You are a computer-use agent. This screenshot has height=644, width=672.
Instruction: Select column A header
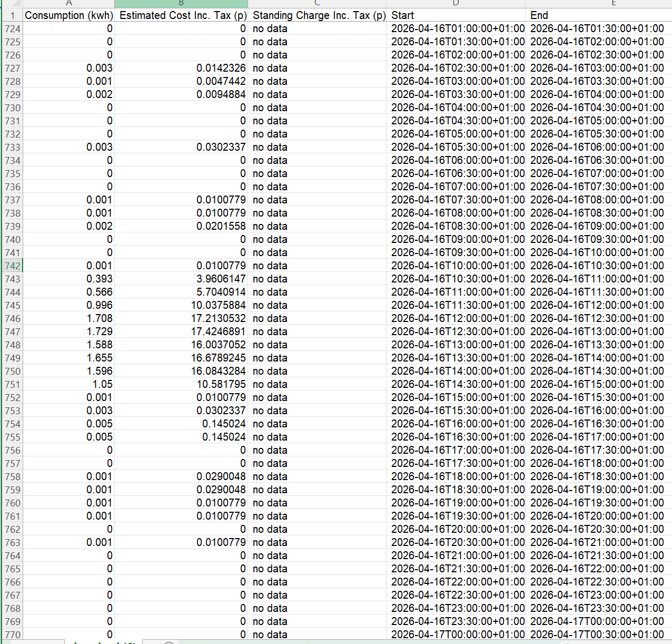point(69,4)
